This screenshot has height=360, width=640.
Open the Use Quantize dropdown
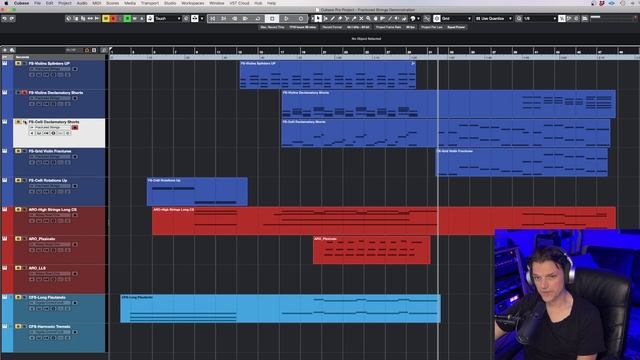[x=493, y=18]
